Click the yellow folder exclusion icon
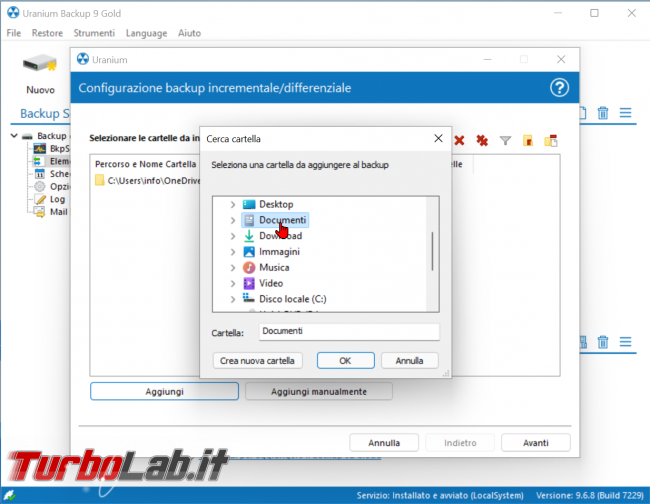Image resolution: width=650 pixels, height=504 pixels. tap(528, 141)
